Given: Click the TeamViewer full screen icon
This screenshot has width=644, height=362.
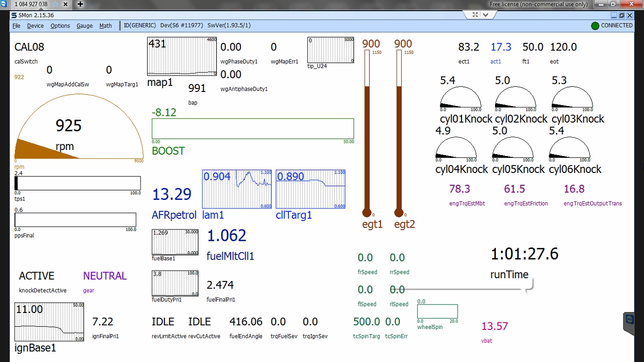Looking at the screenshot, I should pos(475,15).
